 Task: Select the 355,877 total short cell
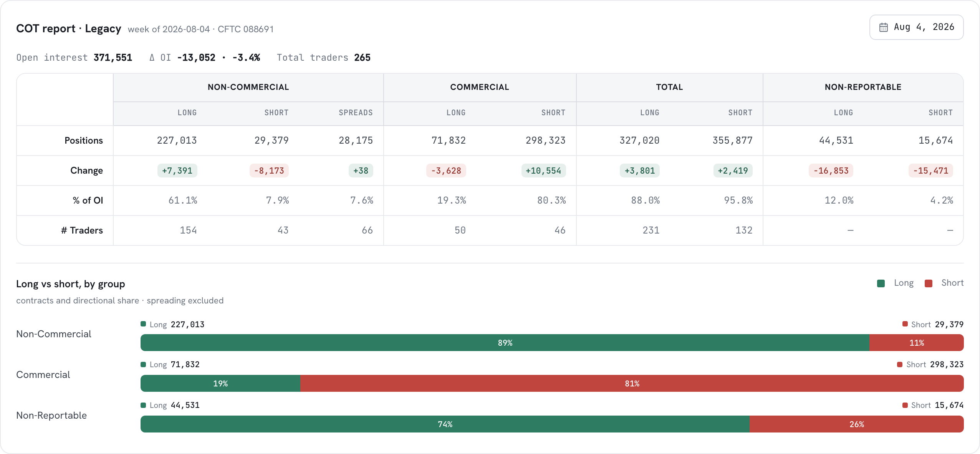point(733,141)
